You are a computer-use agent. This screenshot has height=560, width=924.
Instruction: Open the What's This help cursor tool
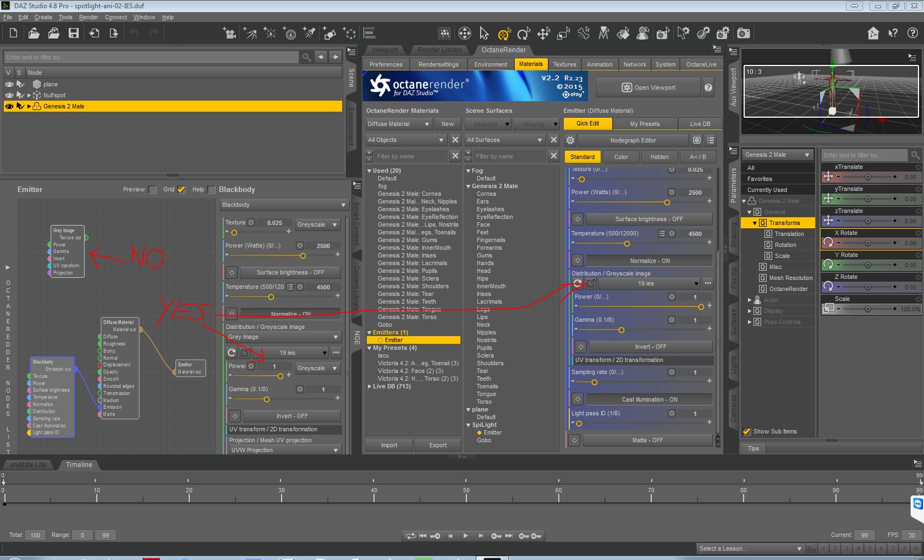(893, 34)
